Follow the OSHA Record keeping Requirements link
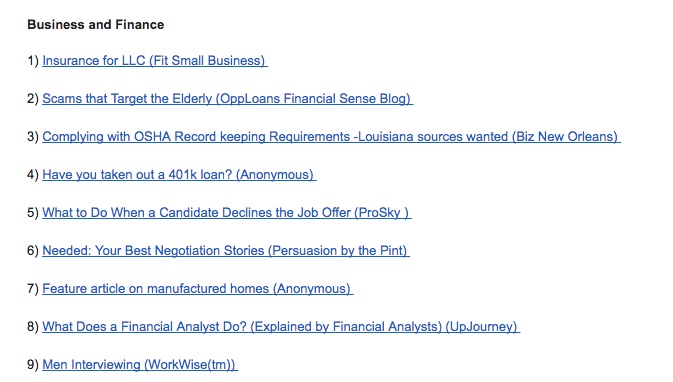Screen dimensions: 673x382 pyautogui.click(x=331, y=137)
